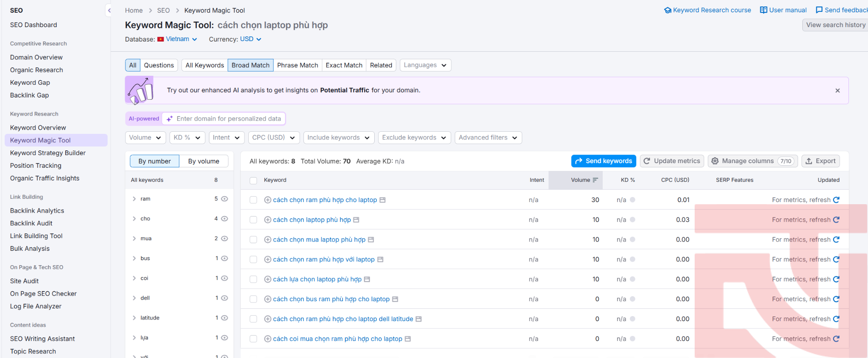Click Send keywords button
Screen dimensions: 868x358
pos(604,161)
